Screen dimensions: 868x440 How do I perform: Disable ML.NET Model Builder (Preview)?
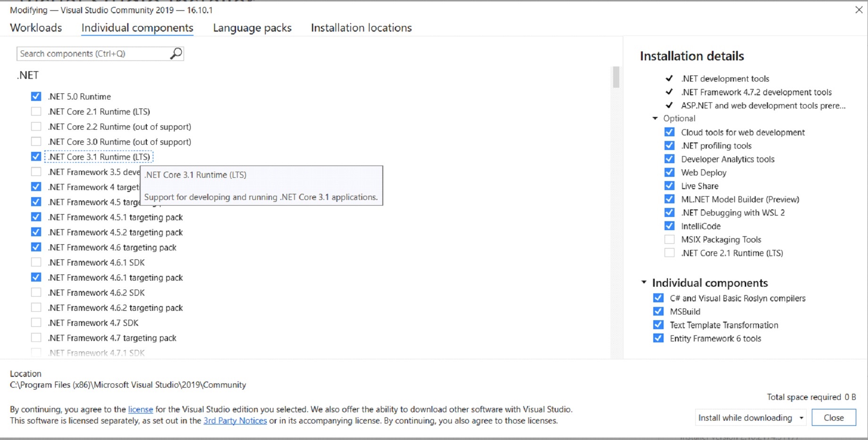[x=669, y=199]
